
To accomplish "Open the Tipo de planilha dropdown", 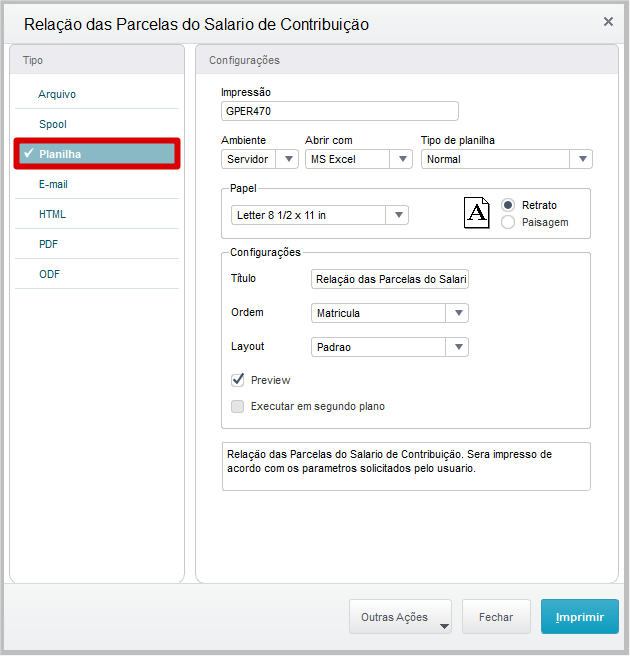I will (507, 159).
